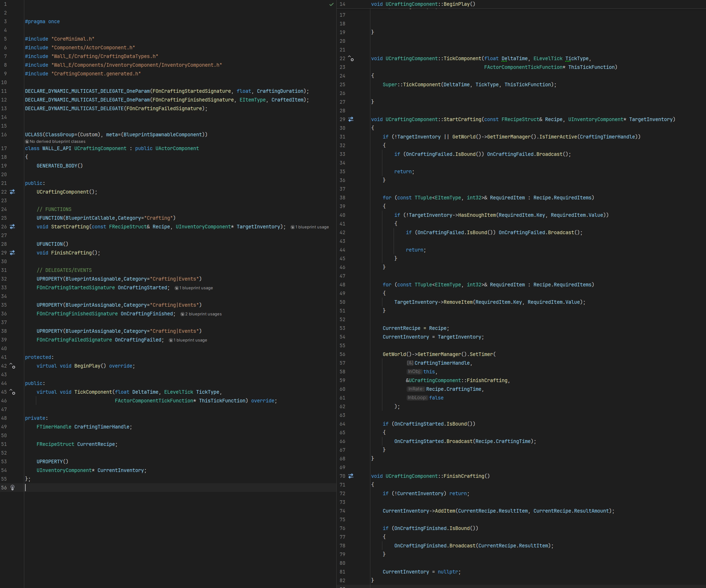Click the override gutter icon for BeginPlay() override
Image resolution: width=706 pixels, height=588 pixels.
click(12, 366)
